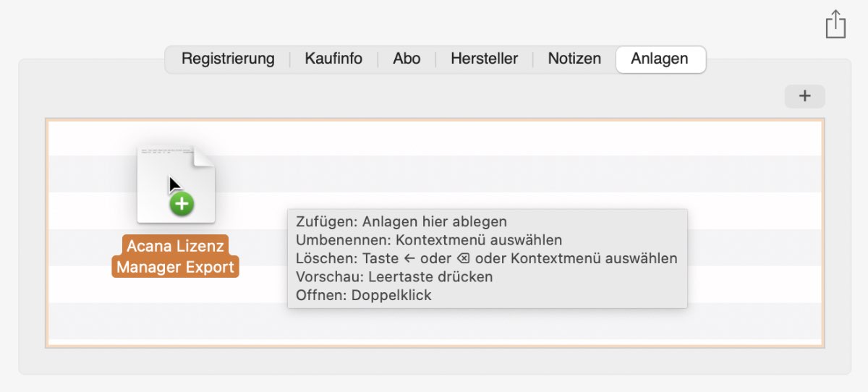Show the Notizen tab
868x392 pixels.
574,59
